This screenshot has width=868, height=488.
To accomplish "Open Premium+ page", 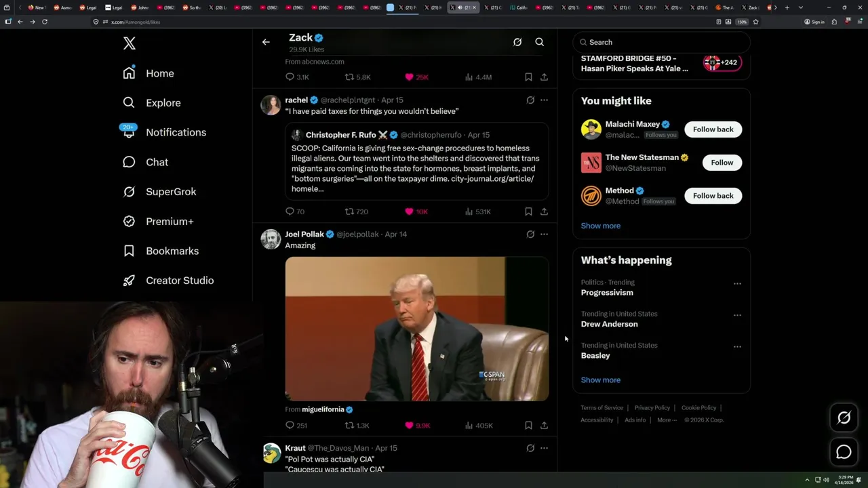I will 158,222.
